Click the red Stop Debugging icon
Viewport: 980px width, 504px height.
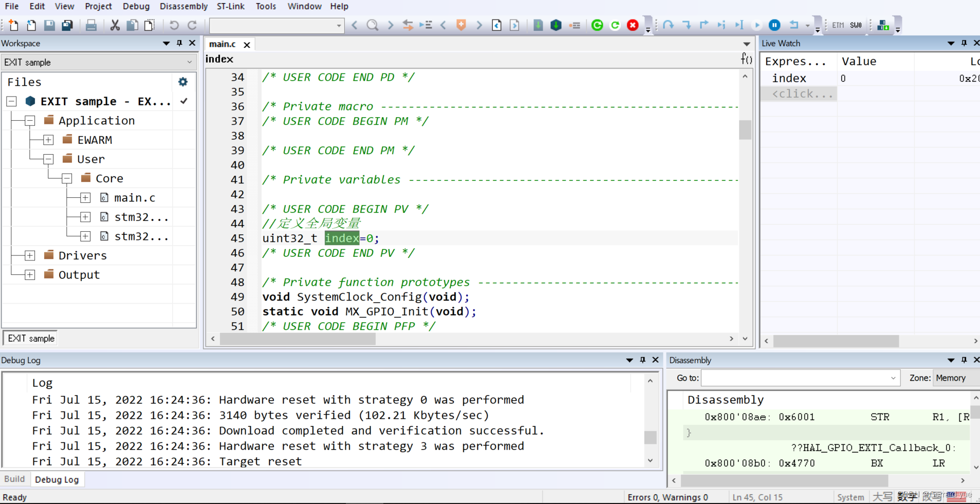pos(633,25)
